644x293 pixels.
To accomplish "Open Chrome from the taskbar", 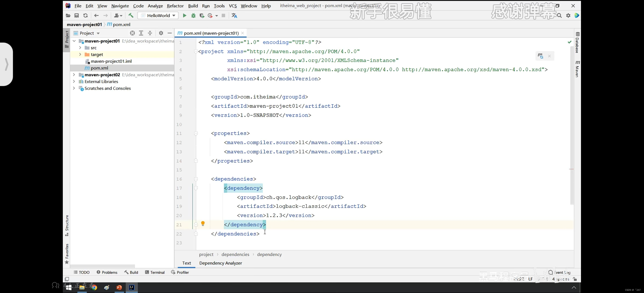I will click(x=94, y=288).
